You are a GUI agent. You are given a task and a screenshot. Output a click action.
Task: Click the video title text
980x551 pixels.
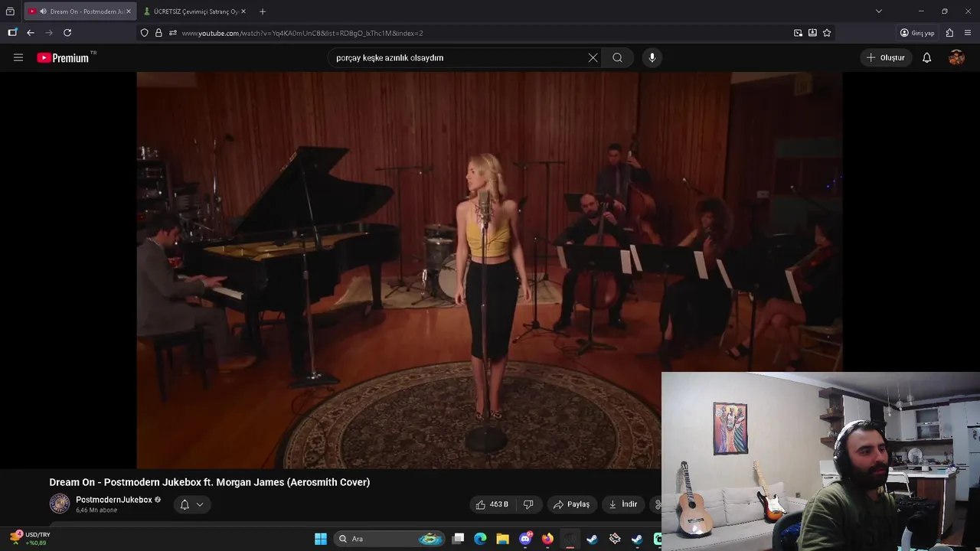click(210, 482)
